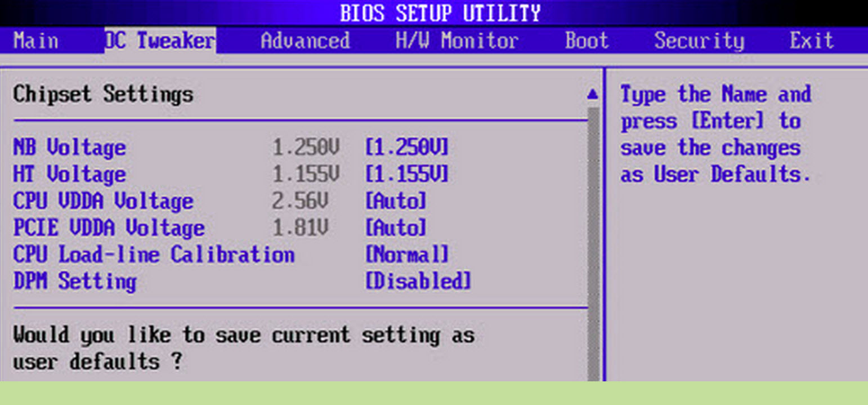This screenshot has width=868, height=405.
Task: Change the NB Voltage [1.250V] value
Action: (x=406, y=148)
